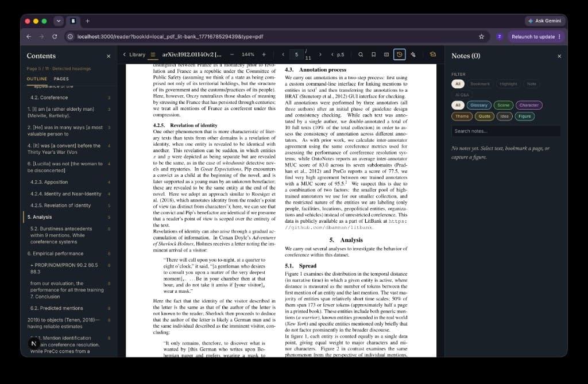Viewport: 588px width, 384px height.
Task: Select outline entry 5. Analysis
Action: click(x=69, y=217)
